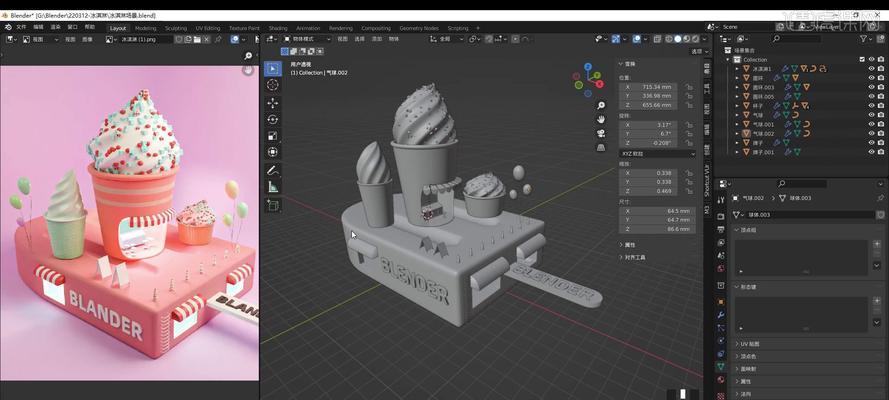Activate the Transform tool in the viewport toolbar
This screenshot has height=400, width=889.
click(273, 152)
